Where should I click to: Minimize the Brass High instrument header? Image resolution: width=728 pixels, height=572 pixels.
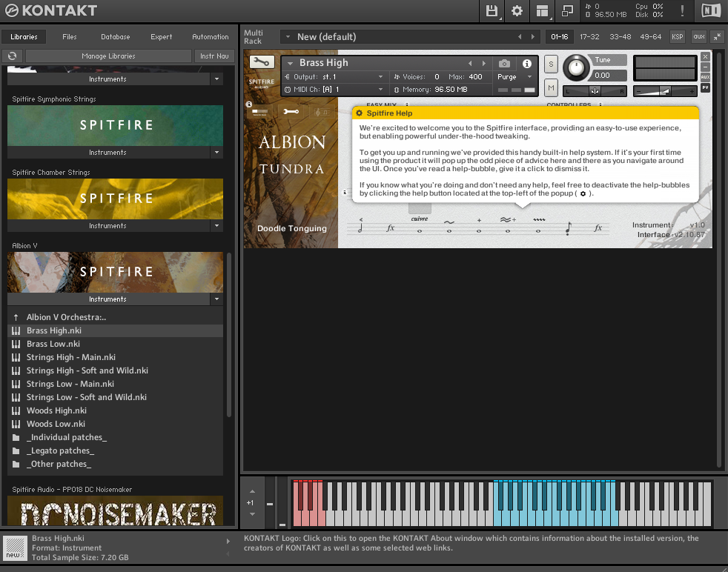pyautogui.click(x=705, y=67)
